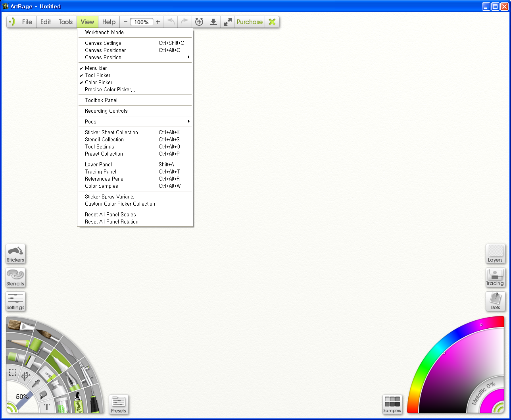Open Precise Color Picker dialog

pyautogui.click(x=135, y=89)
